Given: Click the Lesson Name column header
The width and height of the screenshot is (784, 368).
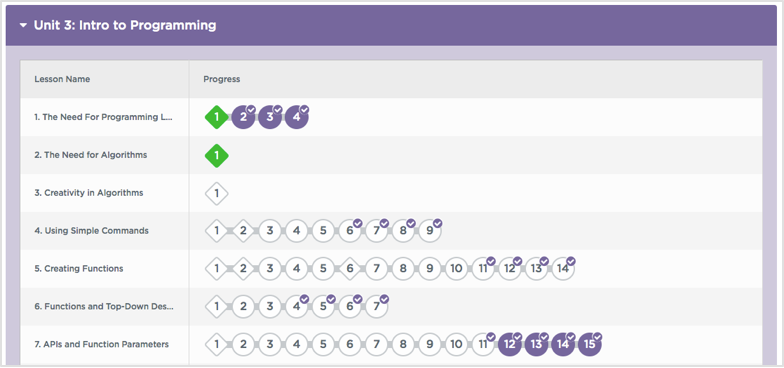Looking at the screenshot, I should point(62,80).
